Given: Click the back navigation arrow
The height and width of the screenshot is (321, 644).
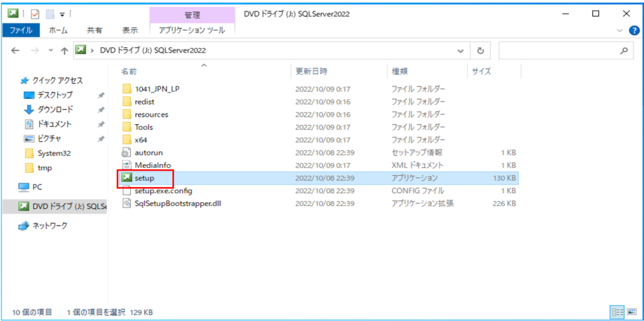Looking at the screenshot, I should pos(15,50).
